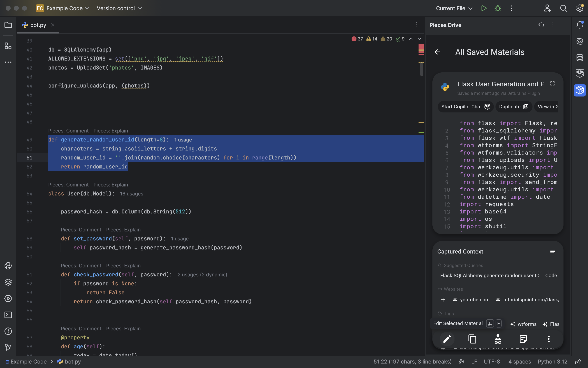This screenshot has width=588, height=368.
Task: Change Python 3.12 interpreter
Action: (552, 362)
